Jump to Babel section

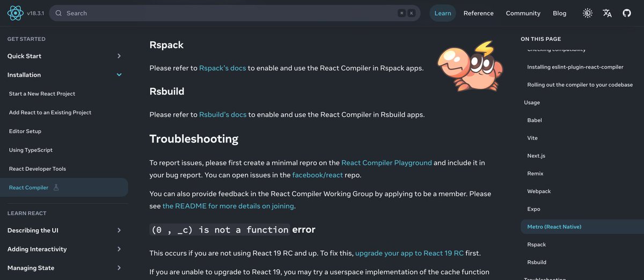pos(535,120)
